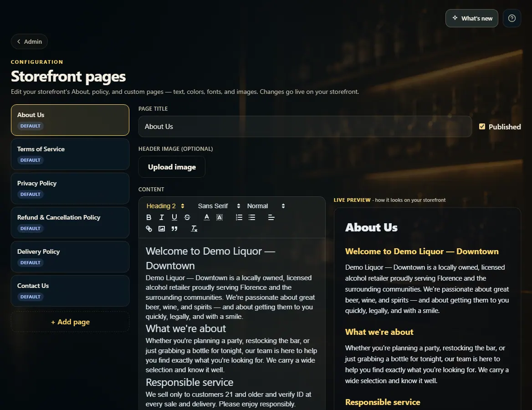The height and width of the screenshot is (410, 532).
Task: Open the text color picker
Action: pyautogui.click(x=207, y=217)
